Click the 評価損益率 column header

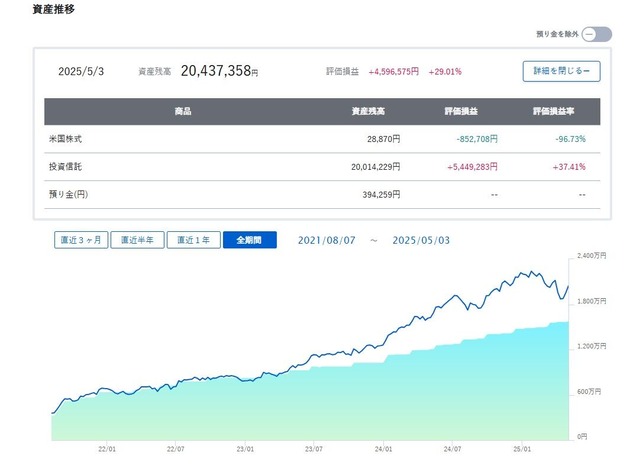pos(553,111)
